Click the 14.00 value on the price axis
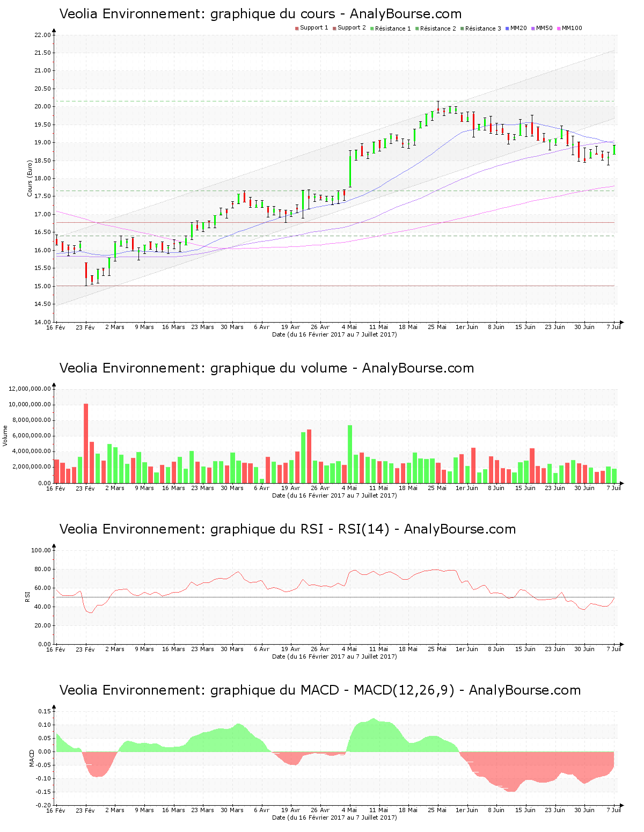644x832 pixels. [x=42, y=322]
